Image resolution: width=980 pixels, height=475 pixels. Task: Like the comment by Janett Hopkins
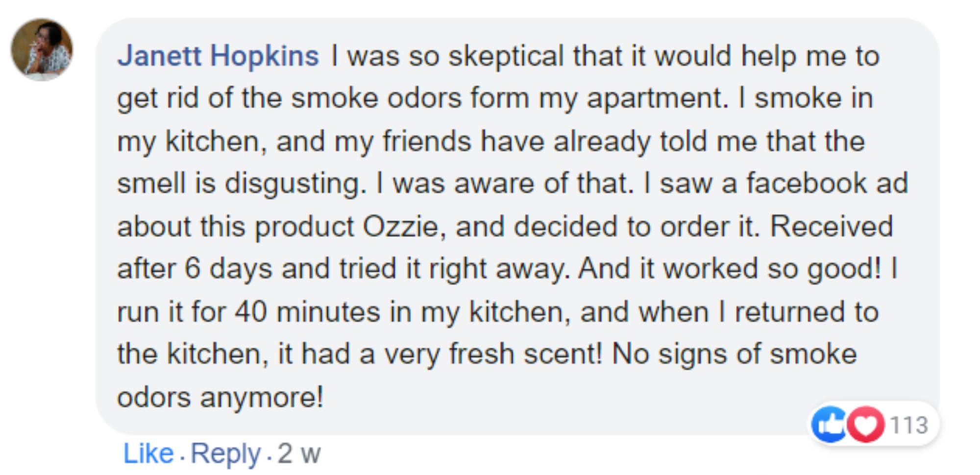click(x=148, y=453)
